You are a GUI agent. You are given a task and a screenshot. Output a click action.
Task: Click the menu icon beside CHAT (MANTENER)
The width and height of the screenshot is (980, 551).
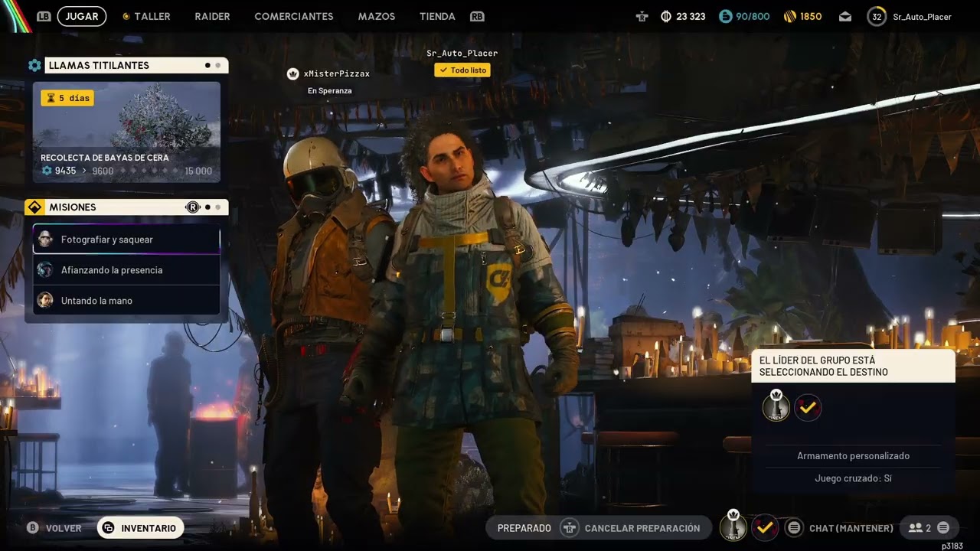794,528
